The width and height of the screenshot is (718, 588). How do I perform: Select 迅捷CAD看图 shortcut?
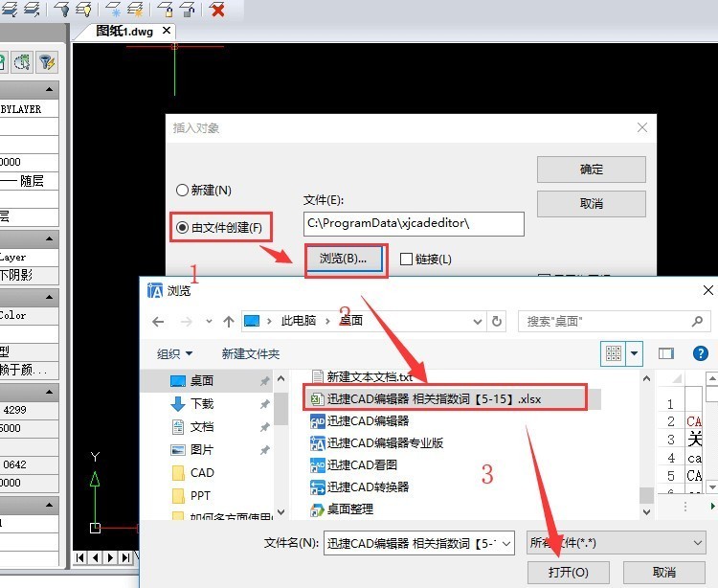click(x=353, y=464)
